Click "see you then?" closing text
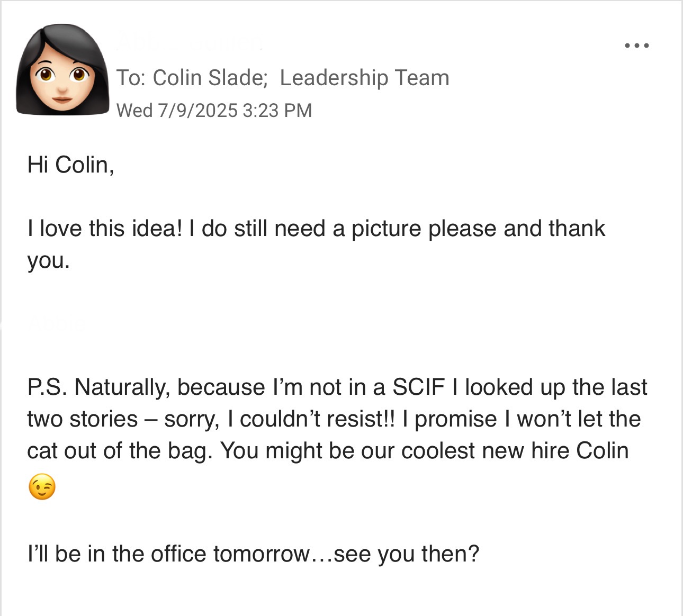683x616 pixels. point(407,554)
